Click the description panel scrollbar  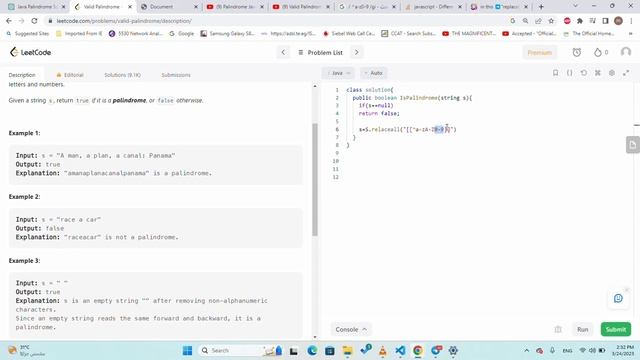(315, 180)
